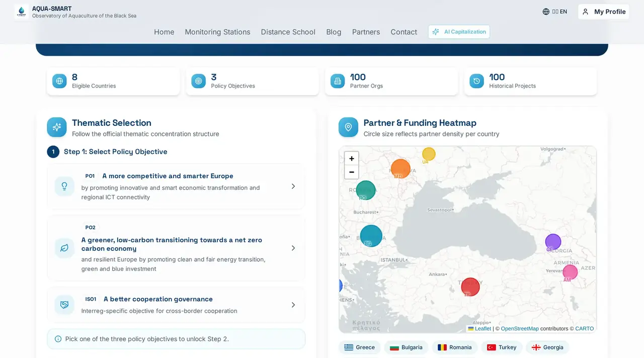644x358 pixels.
Task: Click the ISO1 handshake icon
Action: (64, 305)
